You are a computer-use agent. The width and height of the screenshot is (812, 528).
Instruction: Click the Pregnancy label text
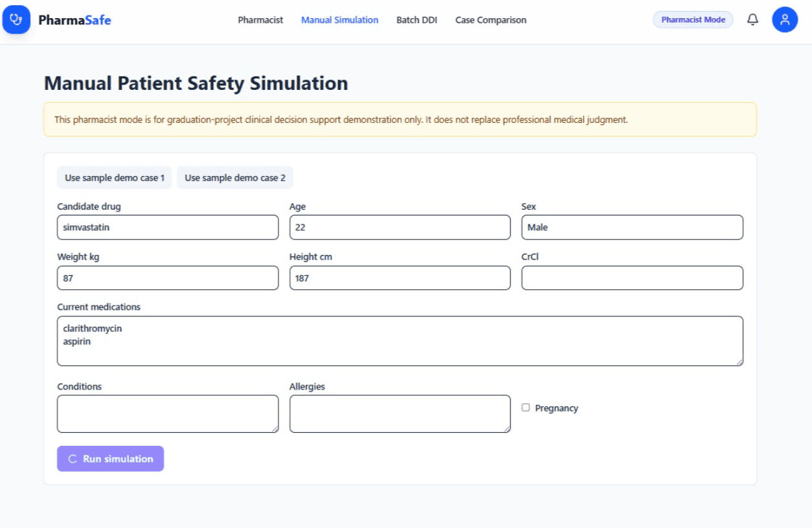(556, 408)
